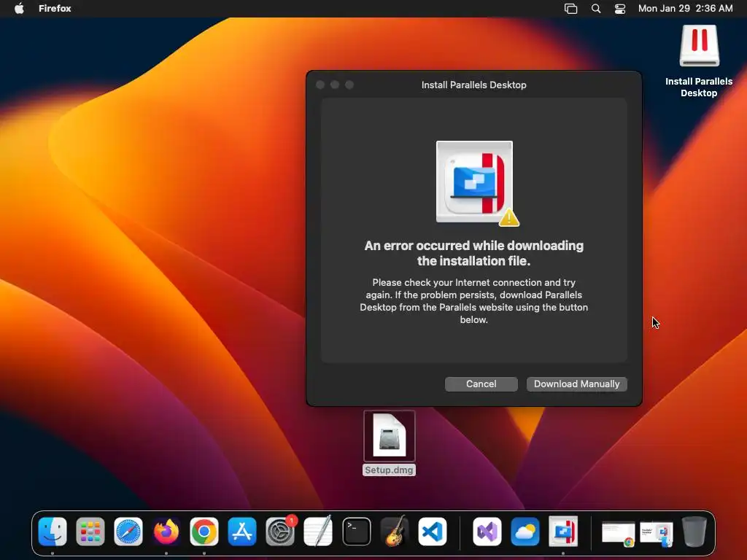
Task: Click the Install Parallels Desktop window title
Action: pos(474,85)
